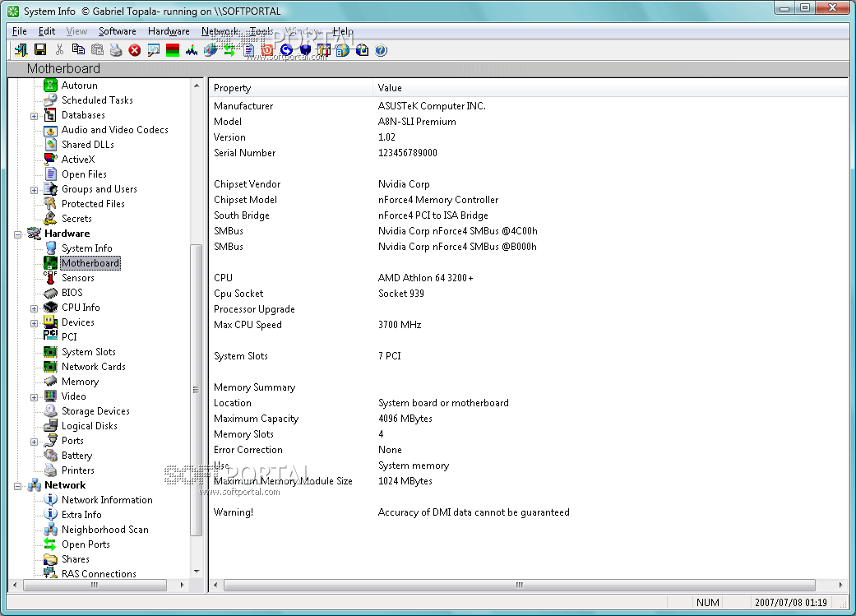The height and width of the screenshot is (616, 856).
Task: Click the Autorun icon in the tree
Action: point(50,86)
